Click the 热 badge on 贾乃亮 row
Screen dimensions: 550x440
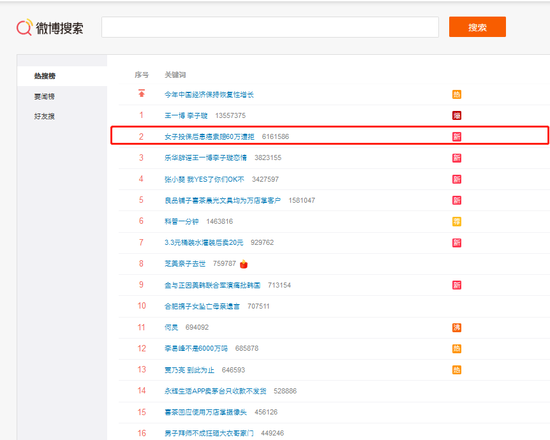pos(456,370)
